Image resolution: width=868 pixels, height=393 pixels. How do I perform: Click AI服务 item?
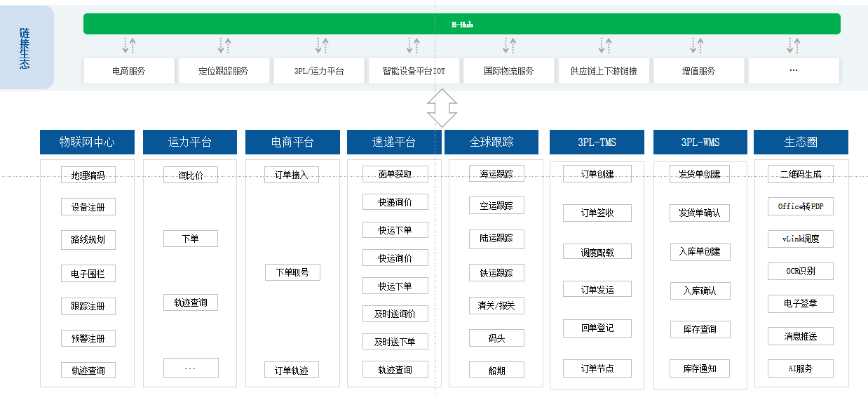(800, 368)
